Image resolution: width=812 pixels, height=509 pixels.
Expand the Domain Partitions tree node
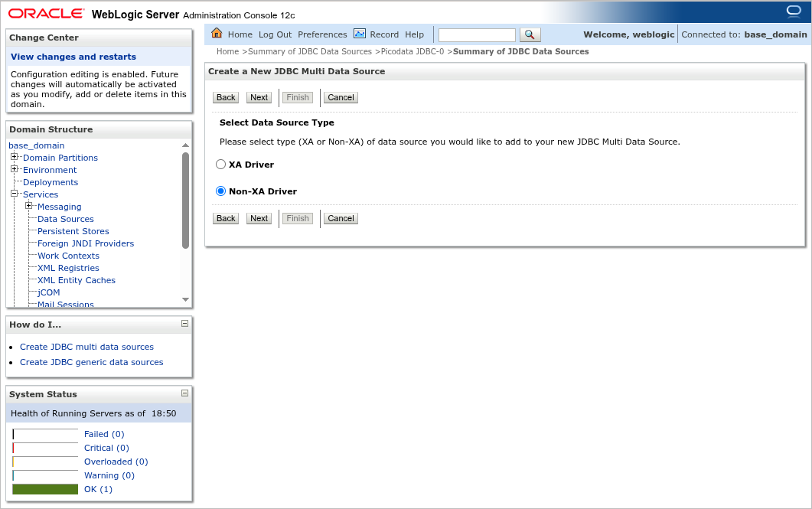coord(14,158)
